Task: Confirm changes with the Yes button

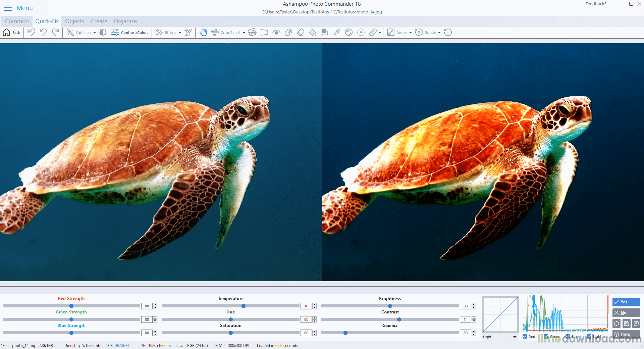Action: click(626, 302)
